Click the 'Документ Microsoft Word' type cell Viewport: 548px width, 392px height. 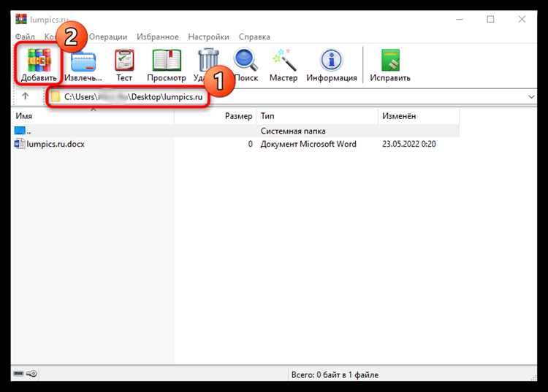click(x=308, y=144)
